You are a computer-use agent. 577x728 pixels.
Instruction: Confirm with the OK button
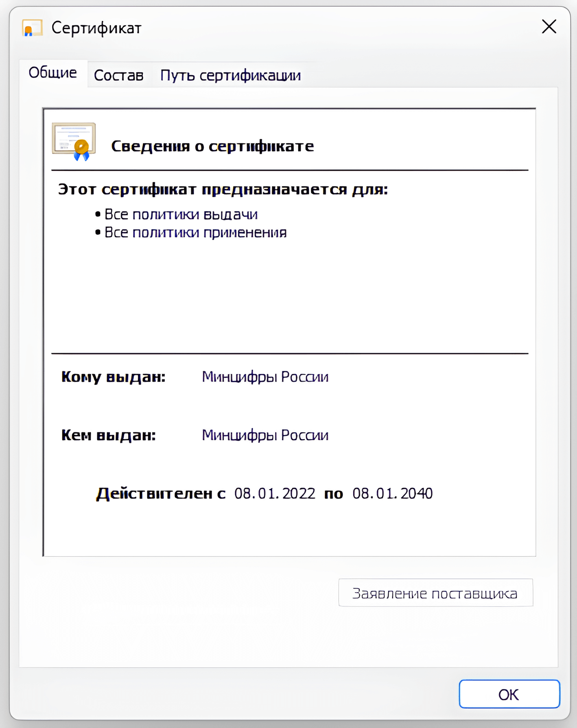pos(509,694)
